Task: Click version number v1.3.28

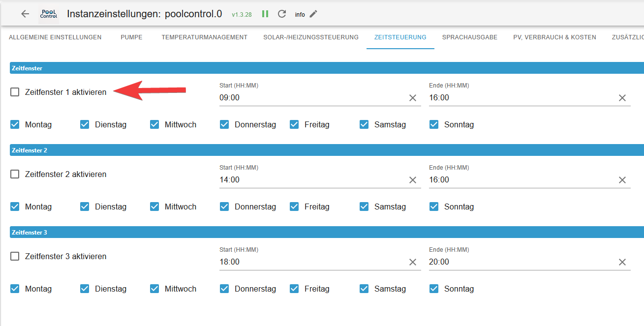Action: 242,15
